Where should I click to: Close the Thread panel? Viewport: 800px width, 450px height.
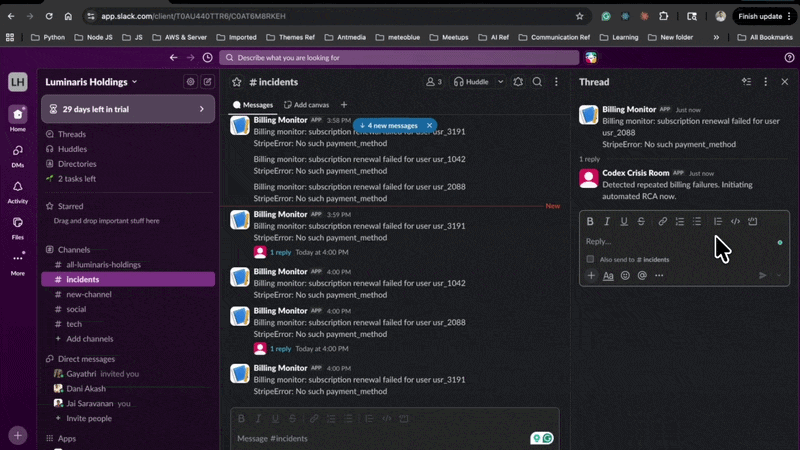(785, 82)
